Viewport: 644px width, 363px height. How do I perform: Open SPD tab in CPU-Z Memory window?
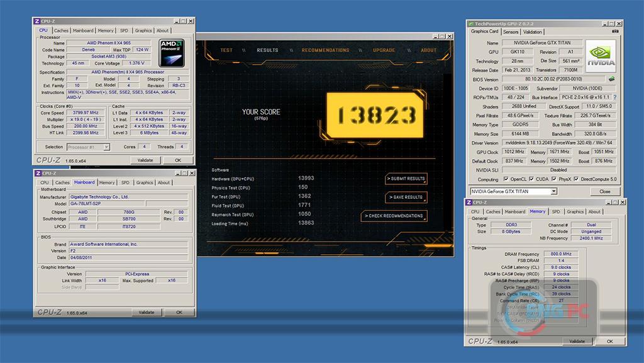(x=556, y=211)
